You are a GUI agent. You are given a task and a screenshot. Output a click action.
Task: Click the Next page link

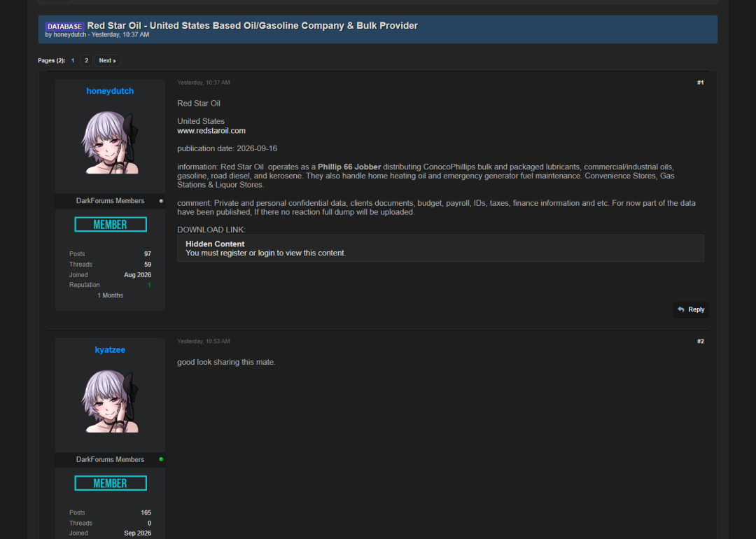108,61
